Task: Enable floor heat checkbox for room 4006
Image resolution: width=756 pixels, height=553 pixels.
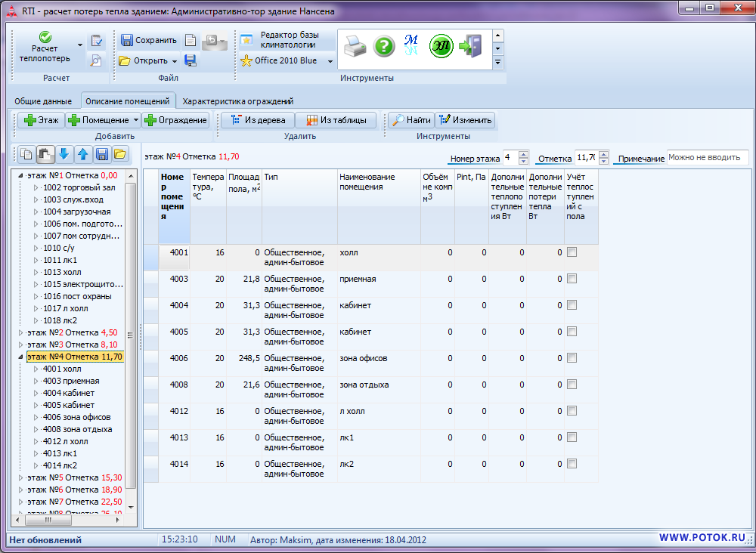Action: click(x=572, y=358)
